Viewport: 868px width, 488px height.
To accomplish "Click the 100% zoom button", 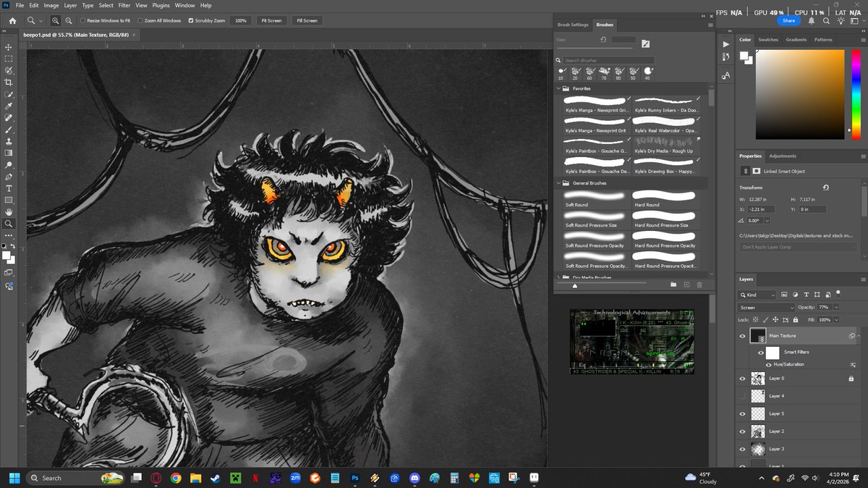I will click(241, 21).
